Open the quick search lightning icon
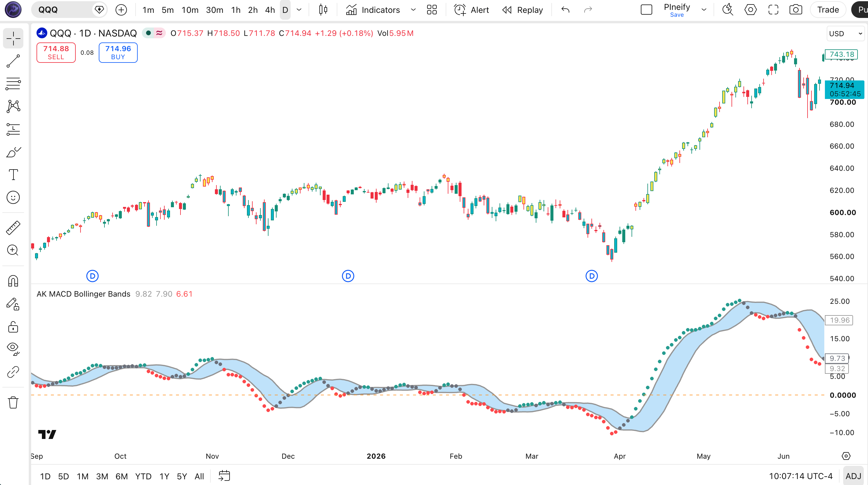This screenshot has width=868, height=485. point(728,10)
